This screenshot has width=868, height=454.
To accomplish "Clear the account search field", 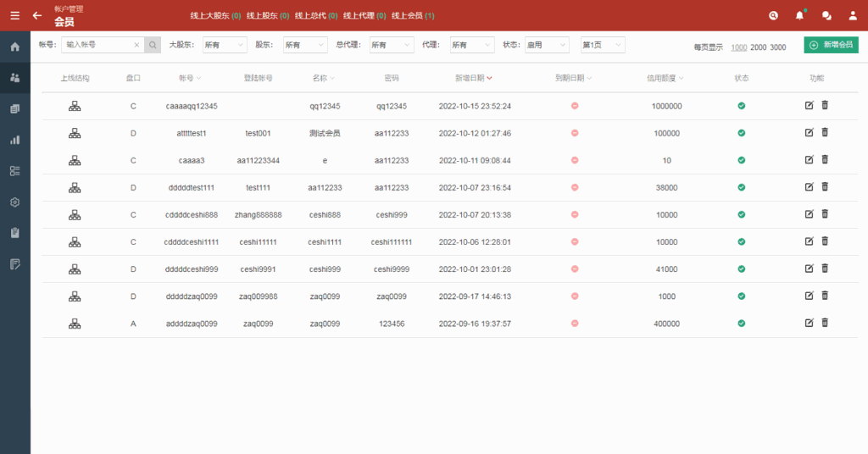I will coord(136,45).
